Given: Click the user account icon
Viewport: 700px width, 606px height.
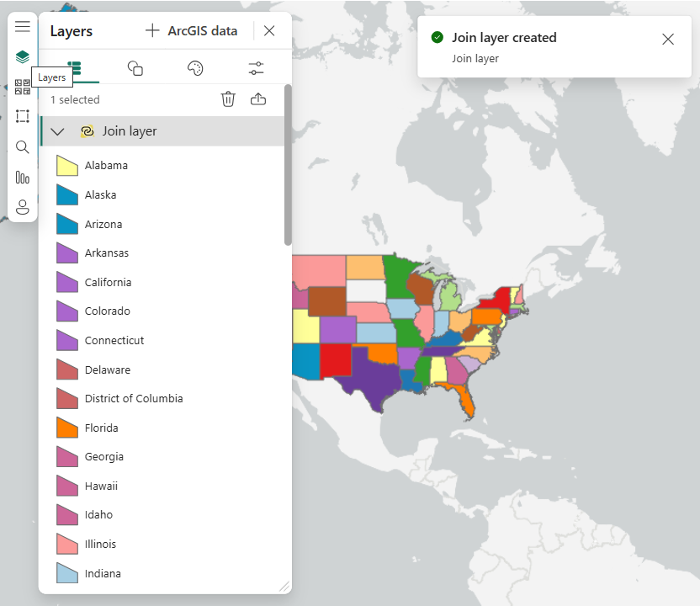Looking at the screenshot, I should 23,207.
